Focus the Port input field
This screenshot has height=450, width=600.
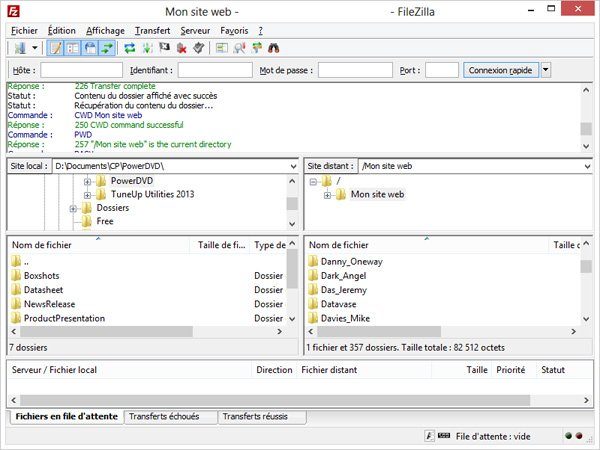(x=442, y=70)
